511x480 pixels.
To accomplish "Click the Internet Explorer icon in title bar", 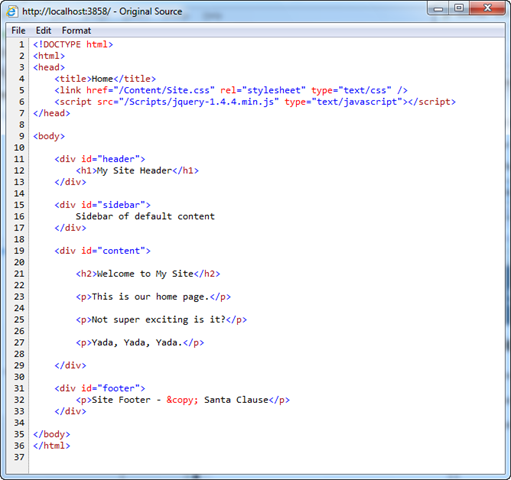I will tap(11, 11).
